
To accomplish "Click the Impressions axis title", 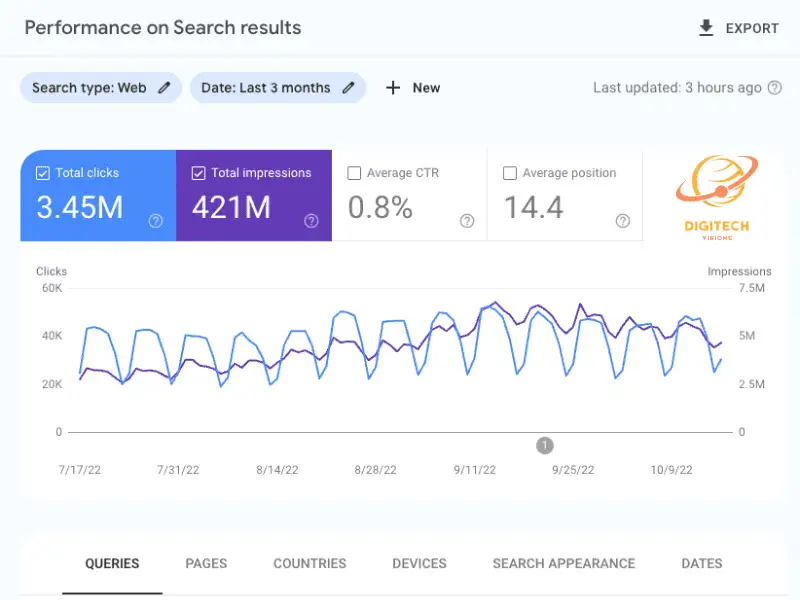I will point(739,271).
